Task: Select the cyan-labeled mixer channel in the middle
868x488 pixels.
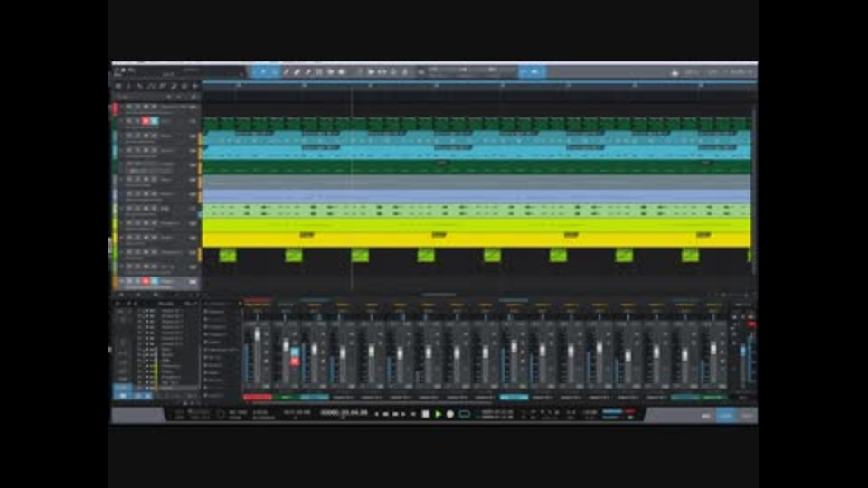Action: 514,398
